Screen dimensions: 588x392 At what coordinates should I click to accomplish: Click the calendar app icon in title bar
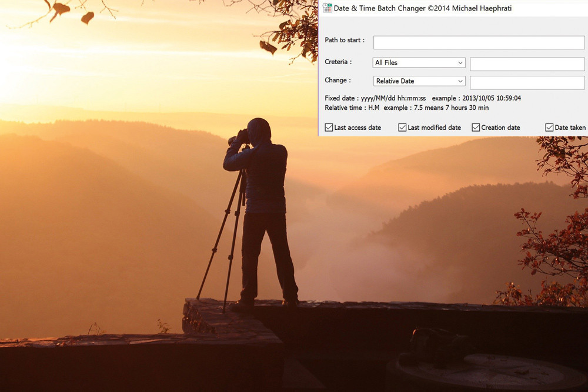[x=328, y=8]
